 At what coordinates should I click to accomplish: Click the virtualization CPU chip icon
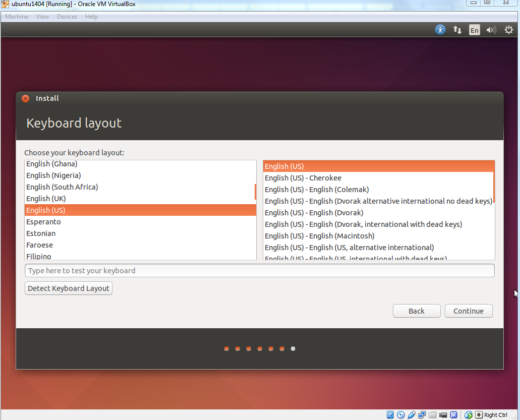click(453, 414)
